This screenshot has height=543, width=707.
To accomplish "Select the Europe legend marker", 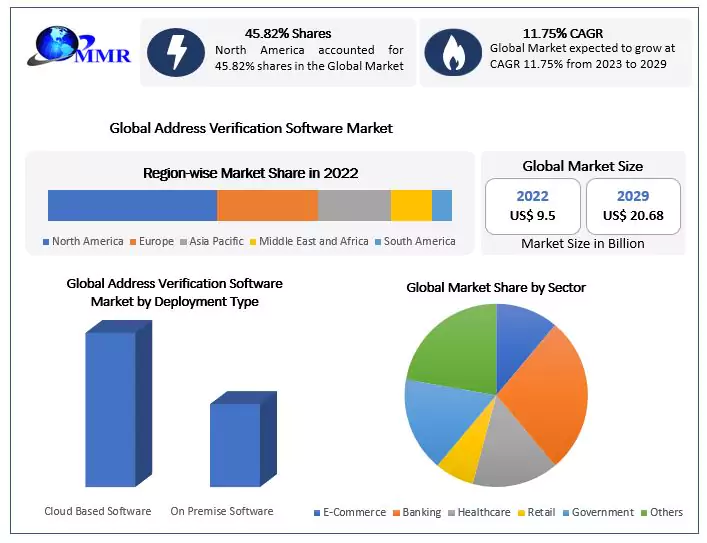I will tap(132, 242).
